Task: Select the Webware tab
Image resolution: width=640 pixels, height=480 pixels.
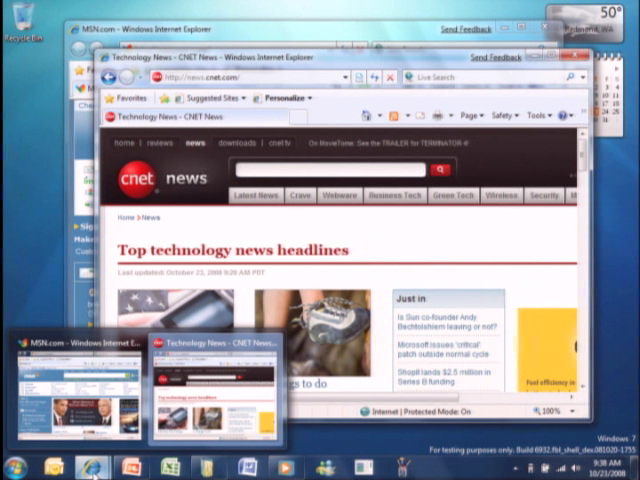Action: (340, 196)
